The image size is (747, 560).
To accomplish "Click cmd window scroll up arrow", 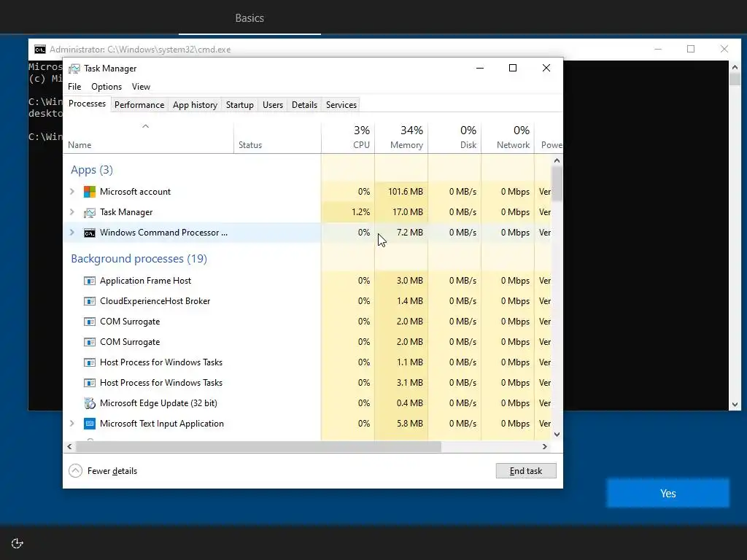I will click(x=735, y=67).
